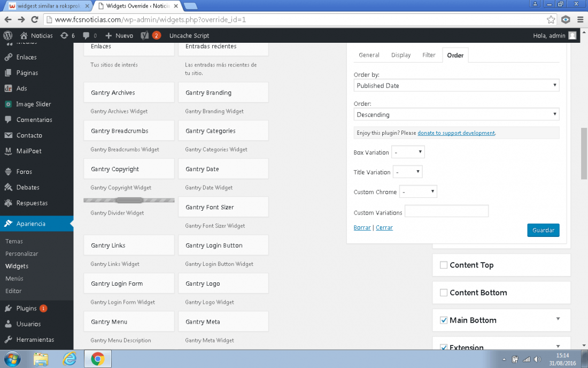588x368 pixels.
Task: Expand the Extension widget area
Action: (558, 346)
